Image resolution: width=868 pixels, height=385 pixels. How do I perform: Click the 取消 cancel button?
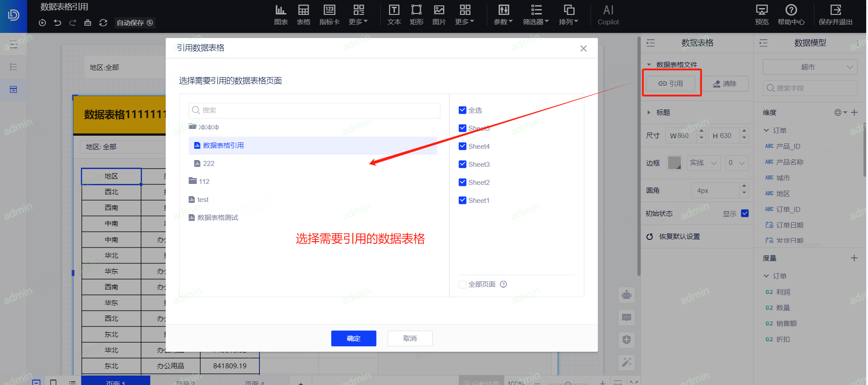[410, 339]
